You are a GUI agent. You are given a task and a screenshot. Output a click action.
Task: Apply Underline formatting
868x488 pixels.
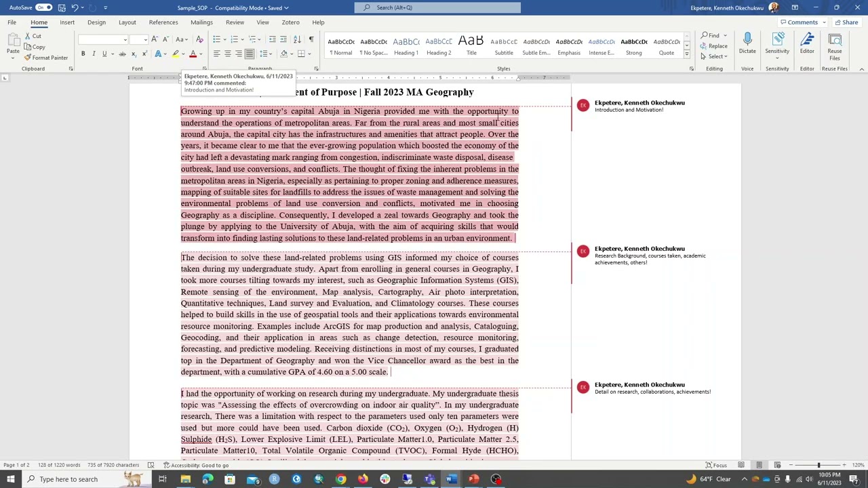point(104,54)
